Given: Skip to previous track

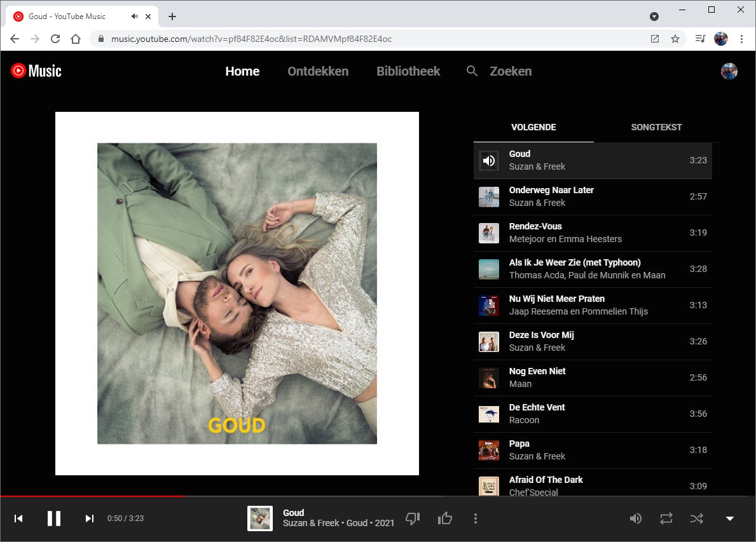Looking at the screenshot, I should pos(18,518).
